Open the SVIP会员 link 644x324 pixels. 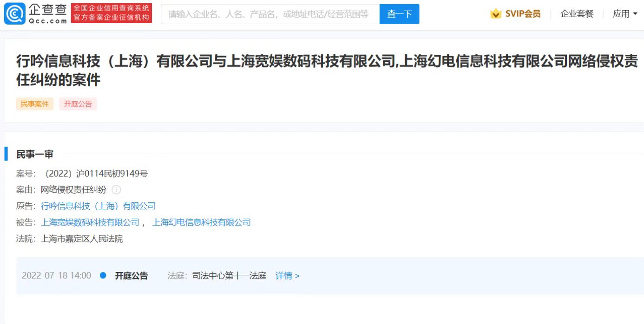523,14
